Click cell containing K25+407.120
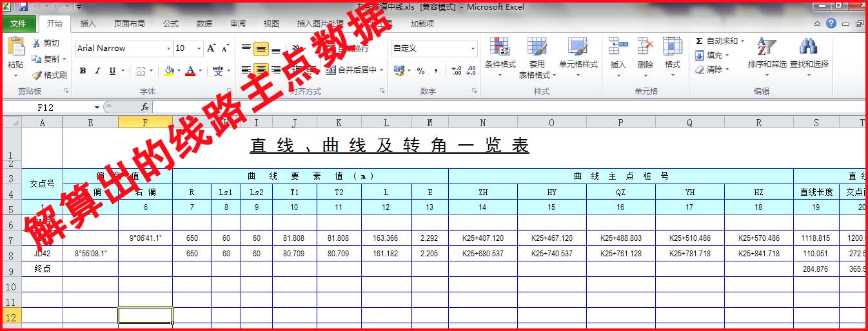 (483, 238)
